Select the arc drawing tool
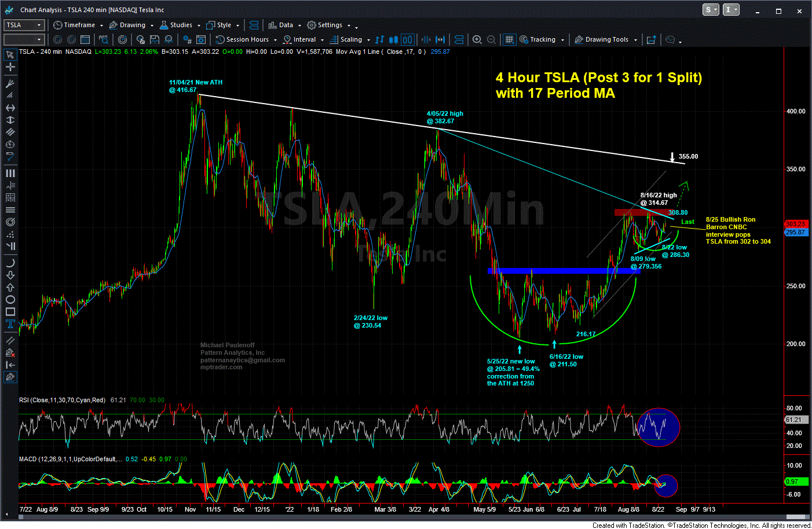 tap(10, 263)
